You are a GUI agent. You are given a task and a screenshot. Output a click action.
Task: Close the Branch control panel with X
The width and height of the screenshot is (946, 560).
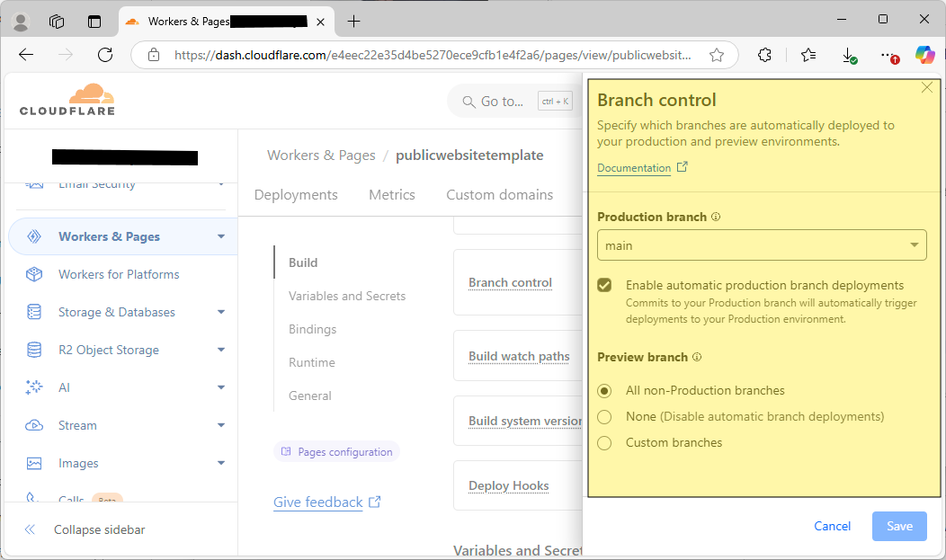(927, 87)
